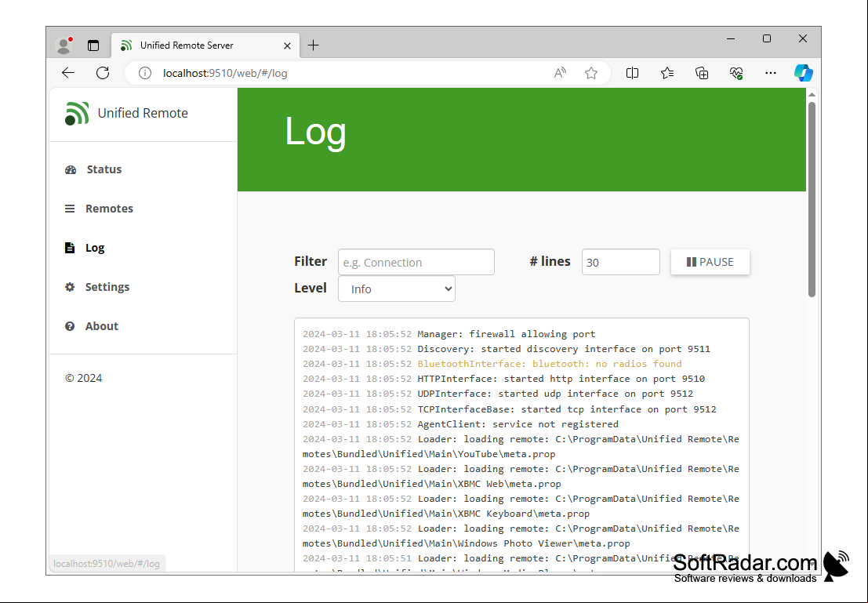Image resolution: width=868 pixels, height=603 pixels.
Task: Minimize the browser window
Action: [x=731, y=38]
